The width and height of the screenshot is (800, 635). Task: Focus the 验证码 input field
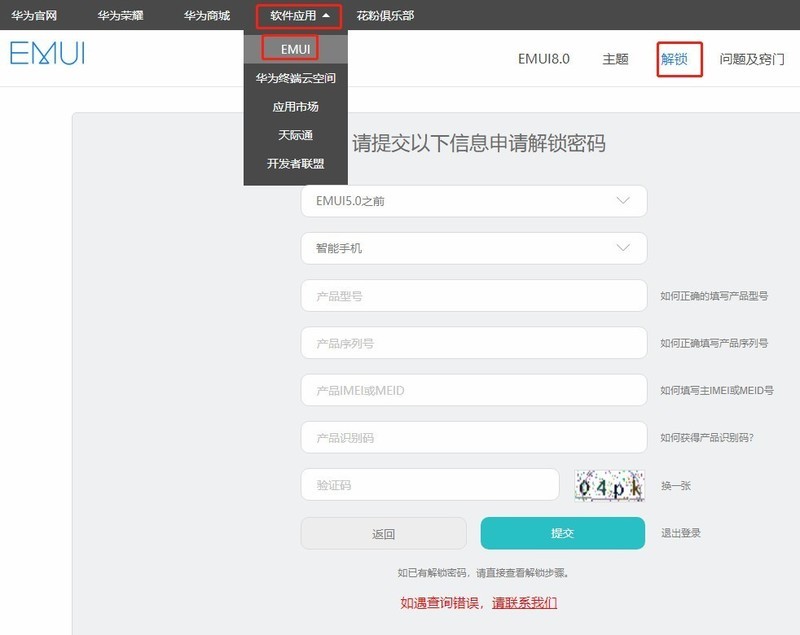tap(430, 485)
